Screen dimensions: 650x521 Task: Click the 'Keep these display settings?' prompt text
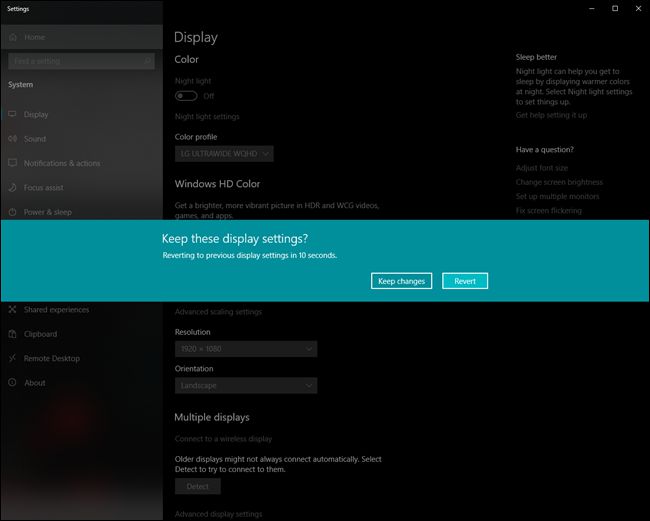(235, 239)
